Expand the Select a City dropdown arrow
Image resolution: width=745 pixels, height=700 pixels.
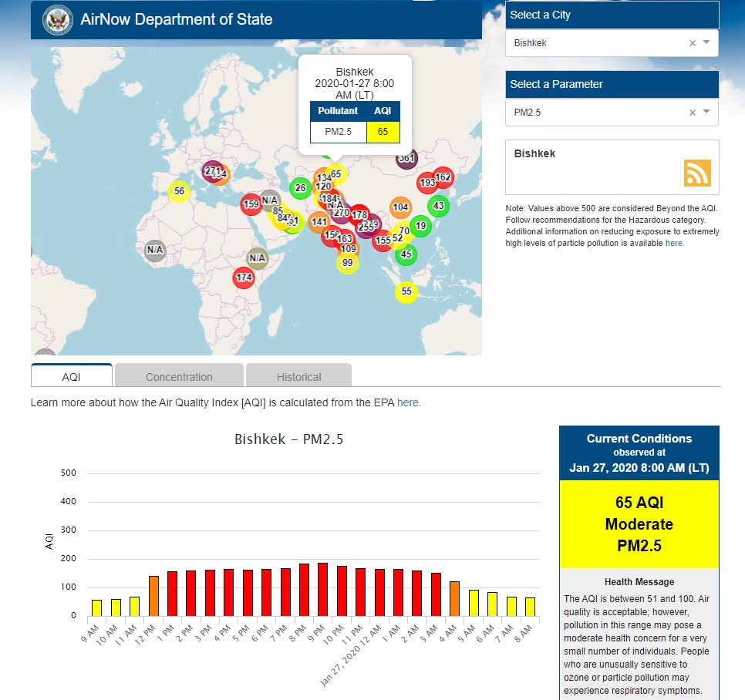(706, 43)
